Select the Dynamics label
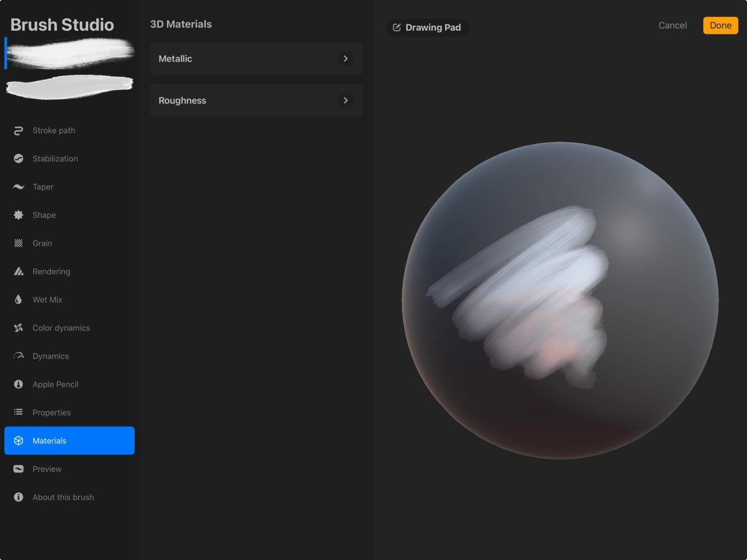 [51, 356]
